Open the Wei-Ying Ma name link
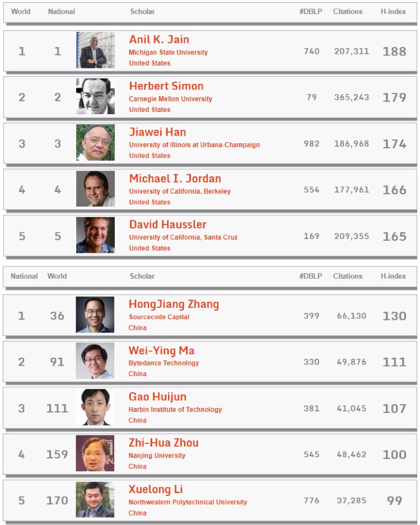Viewport: 420px width, 525px height. (161, 350)
